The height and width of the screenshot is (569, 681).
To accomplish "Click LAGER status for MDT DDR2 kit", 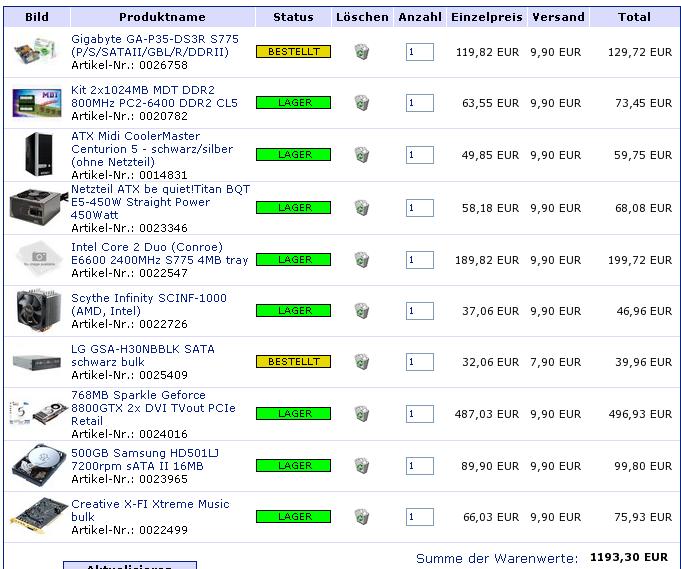I will (294, 103).
